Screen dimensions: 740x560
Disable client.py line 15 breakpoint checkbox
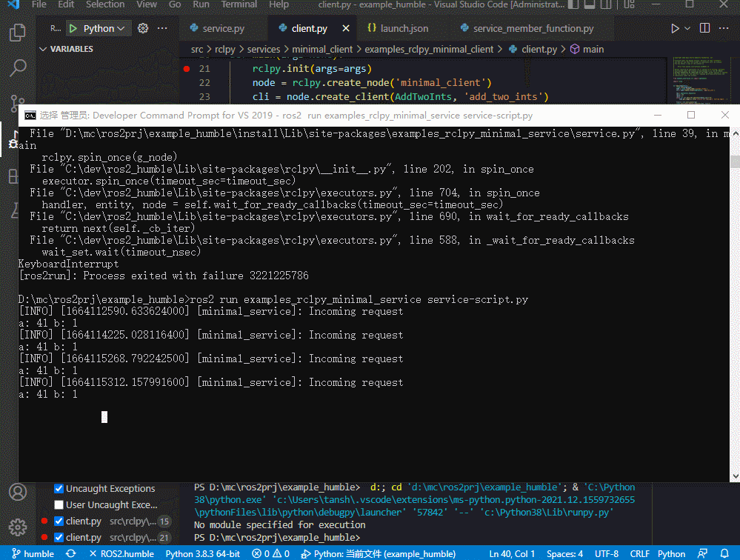coord(59,521)
